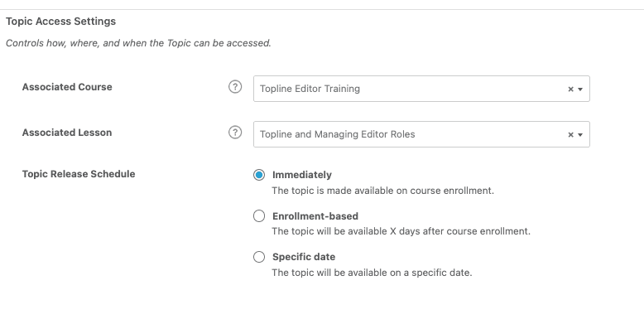Viewport: 644px width, 324px height.
Task: Clear the selected Associated Lesson value
Action: point(570,135)
